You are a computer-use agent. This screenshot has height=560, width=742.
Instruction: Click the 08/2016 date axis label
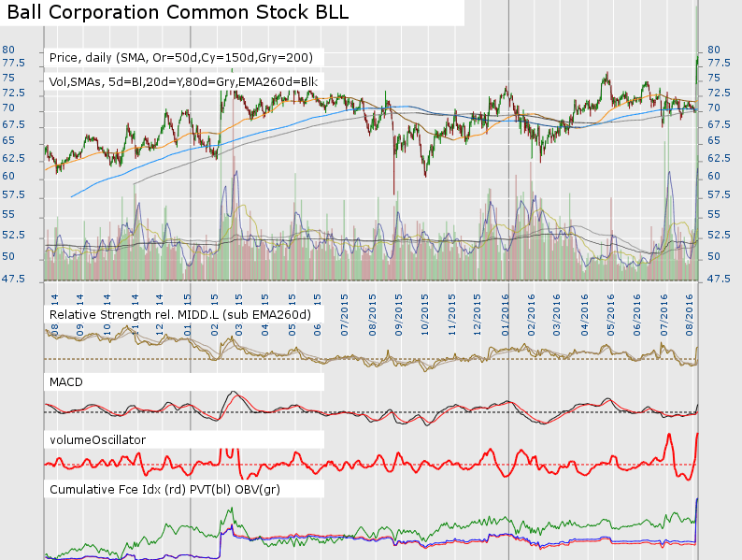(x=690, y=315)
